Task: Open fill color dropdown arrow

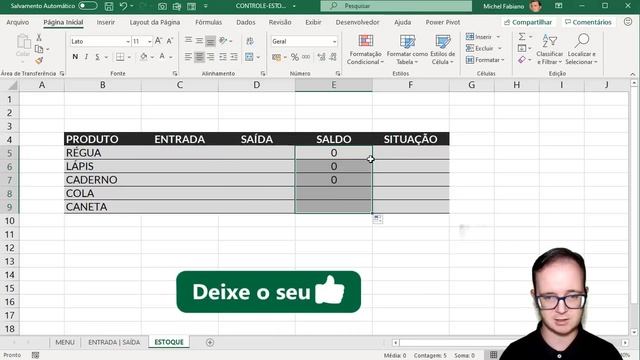Action: click(x=152, y=57)
